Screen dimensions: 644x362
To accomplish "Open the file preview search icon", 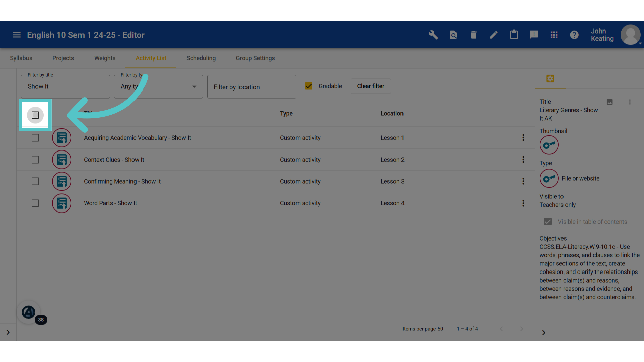I will (453, 35).
